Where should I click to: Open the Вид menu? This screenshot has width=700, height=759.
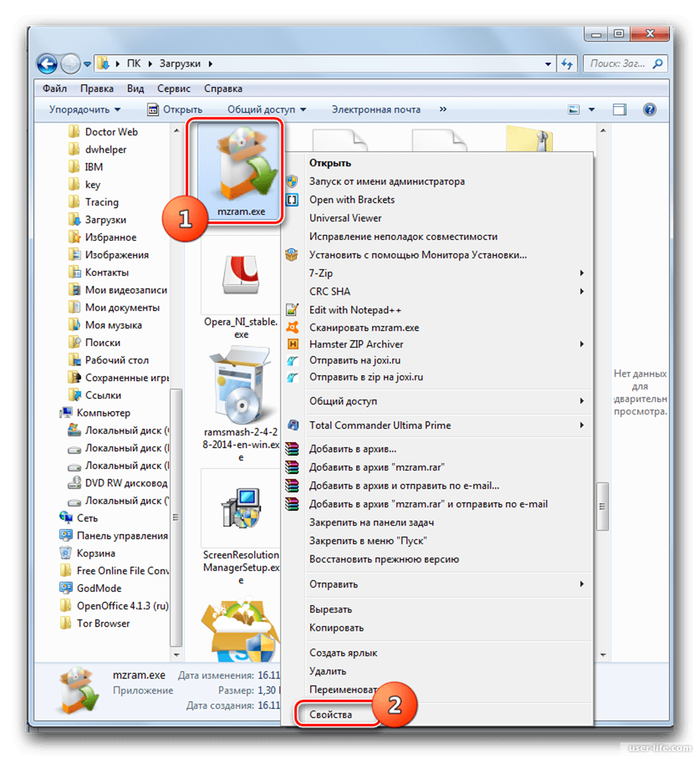click(135, 88)
